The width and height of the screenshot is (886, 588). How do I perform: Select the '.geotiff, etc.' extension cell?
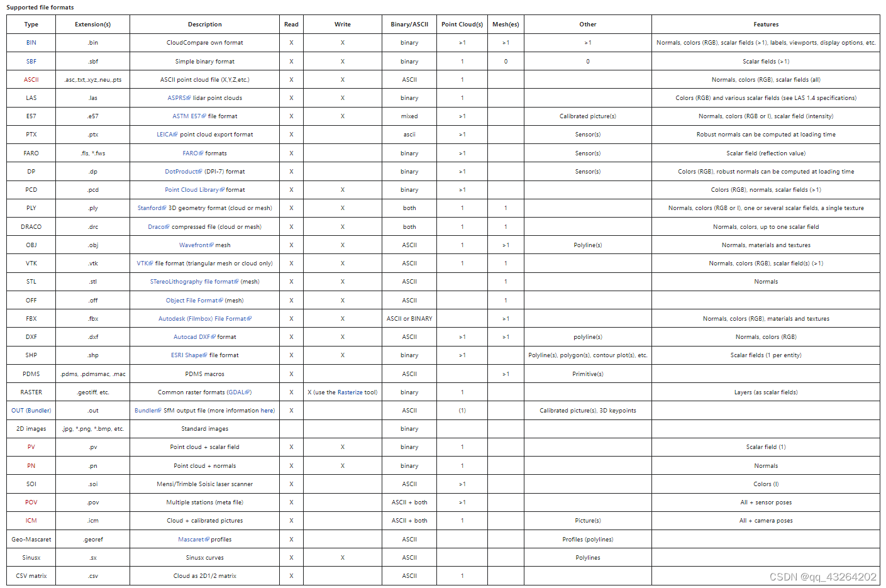click(x=93, y=392)
